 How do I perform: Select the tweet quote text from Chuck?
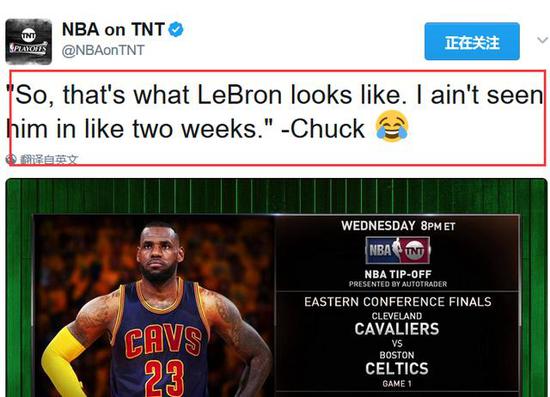coord(275,112)
